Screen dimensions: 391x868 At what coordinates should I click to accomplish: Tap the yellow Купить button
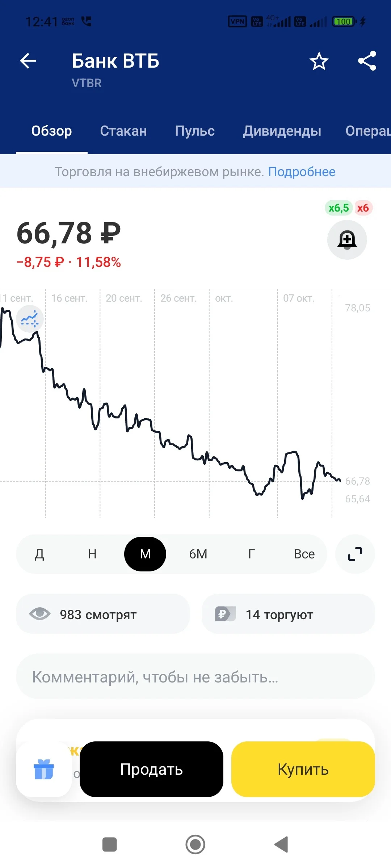(303, 769)
